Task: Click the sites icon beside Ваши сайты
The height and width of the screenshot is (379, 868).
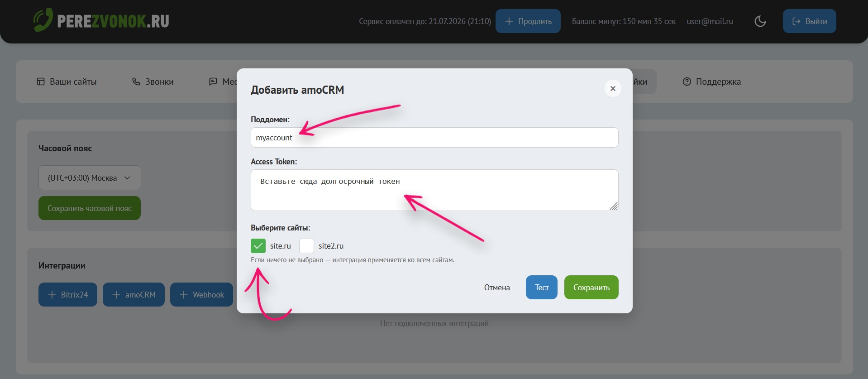Action: (41, 82)
